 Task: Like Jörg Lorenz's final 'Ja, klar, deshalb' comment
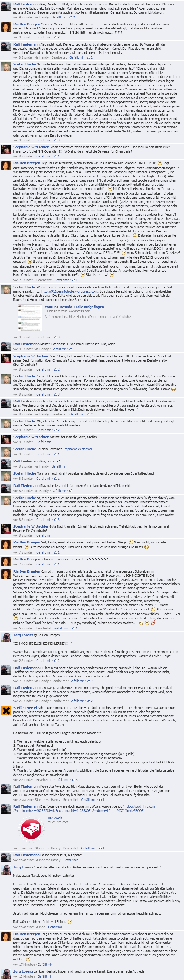click(x=44, y=977)
